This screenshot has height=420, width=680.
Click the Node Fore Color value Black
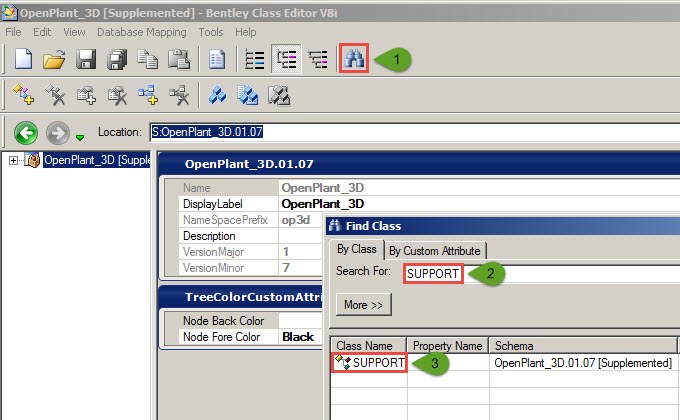(298, 337)
